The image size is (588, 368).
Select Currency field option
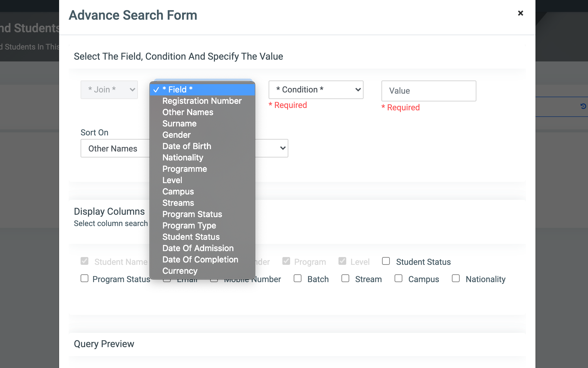[x=180, y=271]
